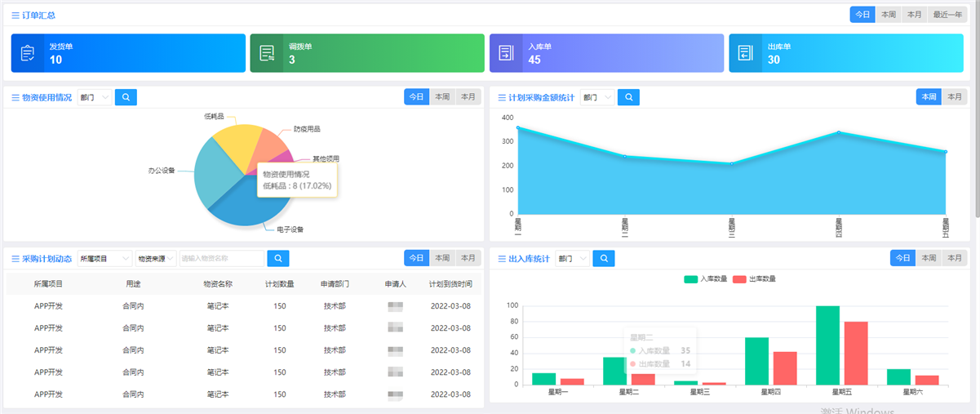Open the 物资来源 dropdown filter
The image size is (980, 414).
pyautogui.click(x=156, y=258)
